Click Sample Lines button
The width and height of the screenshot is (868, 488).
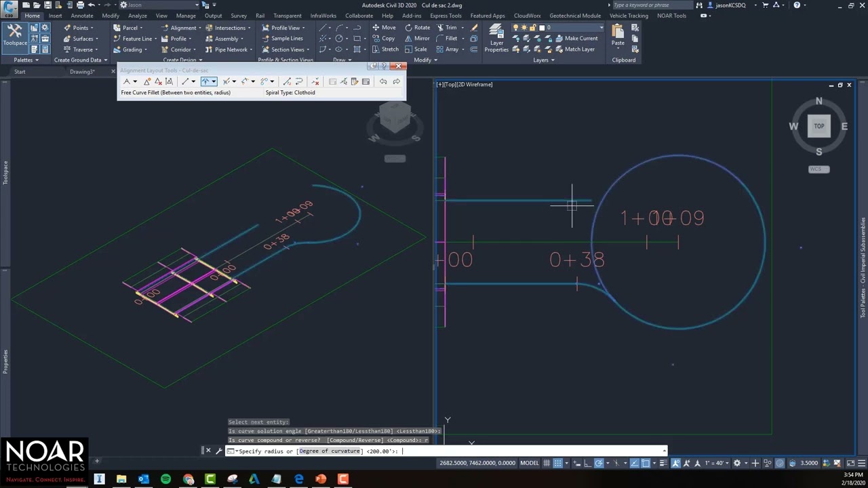(x=281, y=39)
